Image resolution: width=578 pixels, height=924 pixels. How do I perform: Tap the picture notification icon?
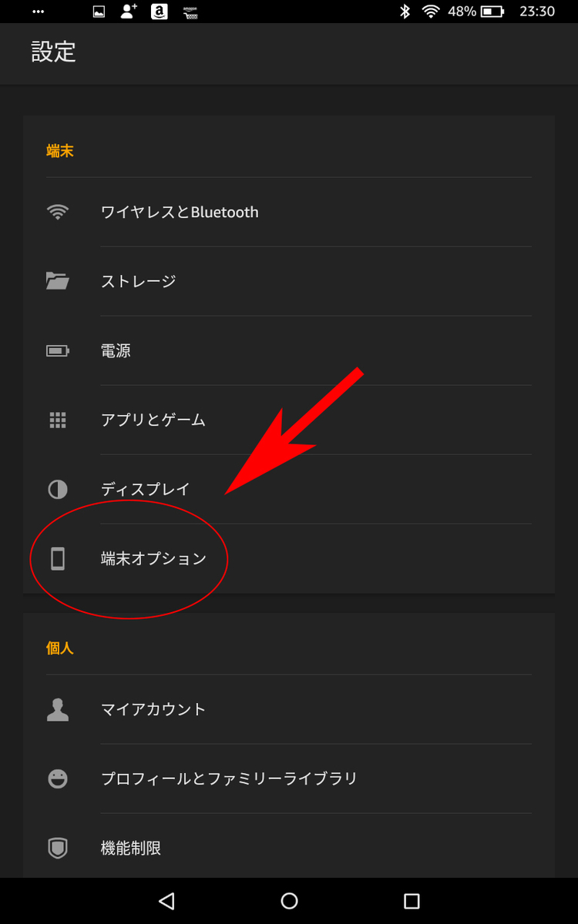[x=99, y=12]
